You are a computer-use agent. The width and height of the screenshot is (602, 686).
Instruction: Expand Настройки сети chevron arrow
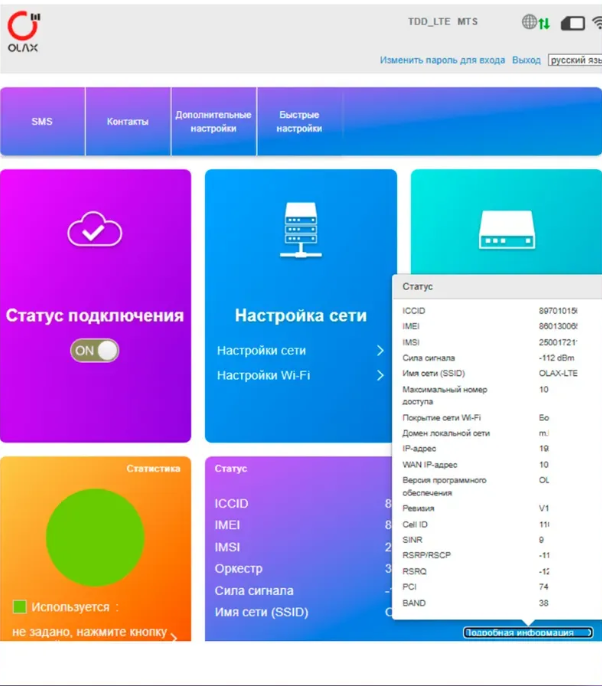coord(380,351)
